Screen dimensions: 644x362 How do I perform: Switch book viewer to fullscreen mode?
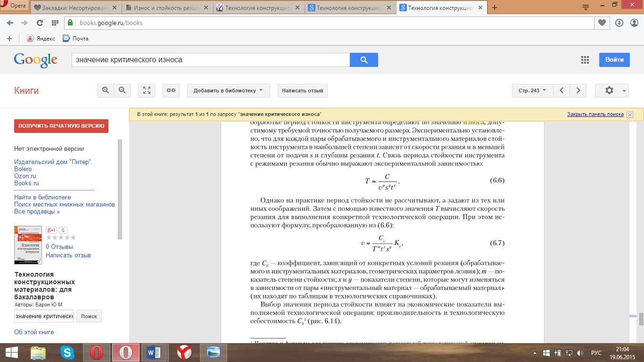(147, 90)
